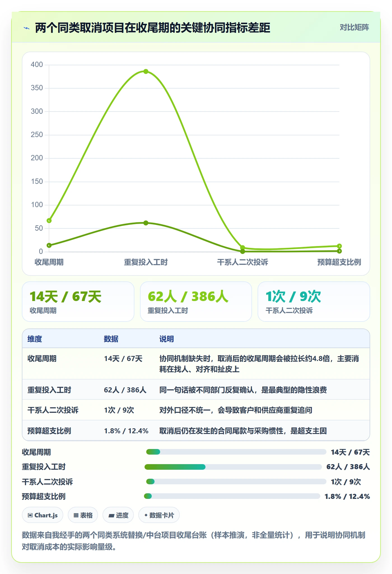Click the dark green 62 data point on the chart

pos(146,223)
